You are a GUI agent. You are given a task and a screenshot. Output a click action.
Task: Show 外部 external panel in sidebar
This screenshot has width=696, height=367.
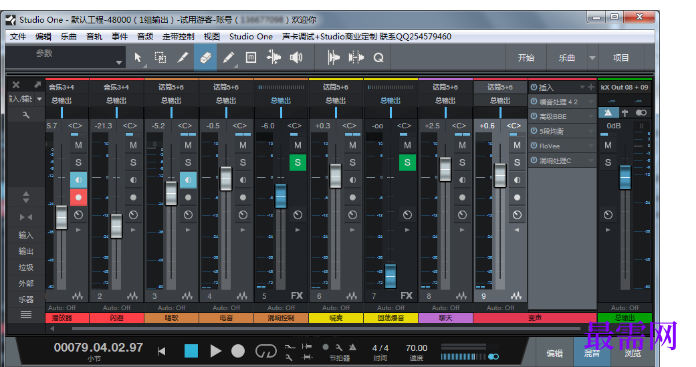tap(26, 283)
